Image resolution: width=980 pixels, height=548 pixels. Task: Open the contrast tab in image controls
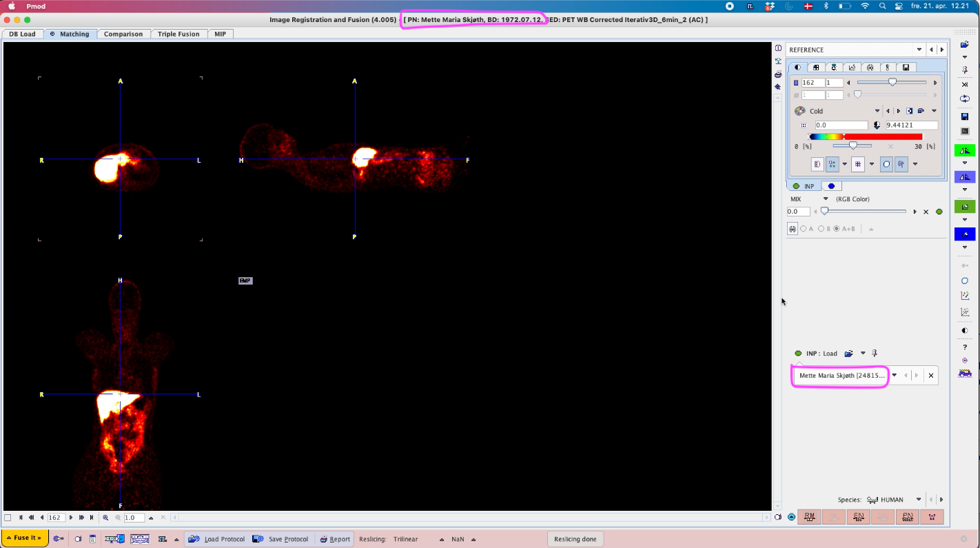click(x=798, y=68)
